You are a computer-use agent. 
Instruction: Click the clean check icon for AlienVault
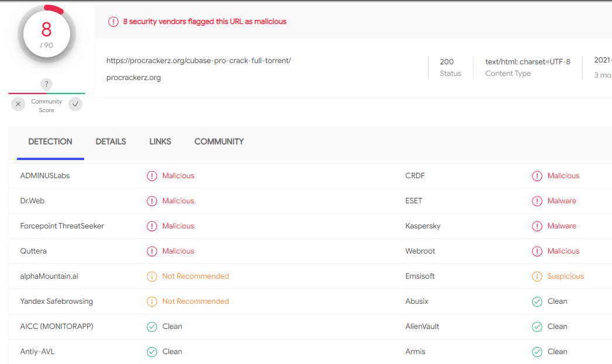(x=537, y=327)
